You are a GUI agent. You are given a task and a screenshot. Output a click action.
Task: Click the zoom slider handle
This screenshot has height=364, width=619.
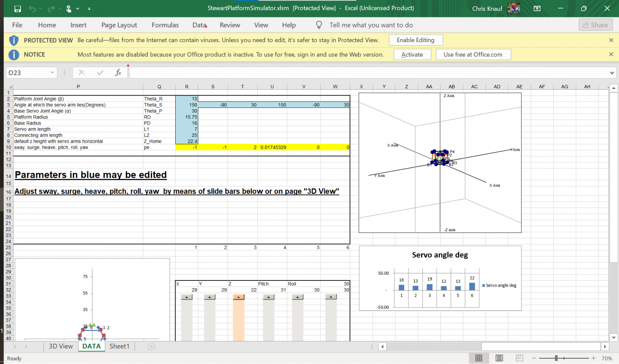556,358
